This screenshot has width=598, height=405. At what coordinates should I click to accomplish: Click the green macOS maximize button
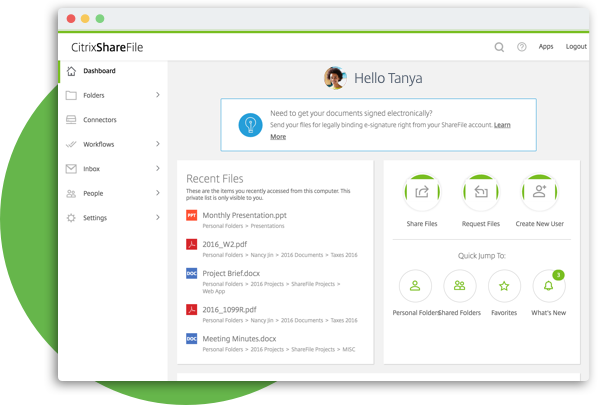(100, 19)
